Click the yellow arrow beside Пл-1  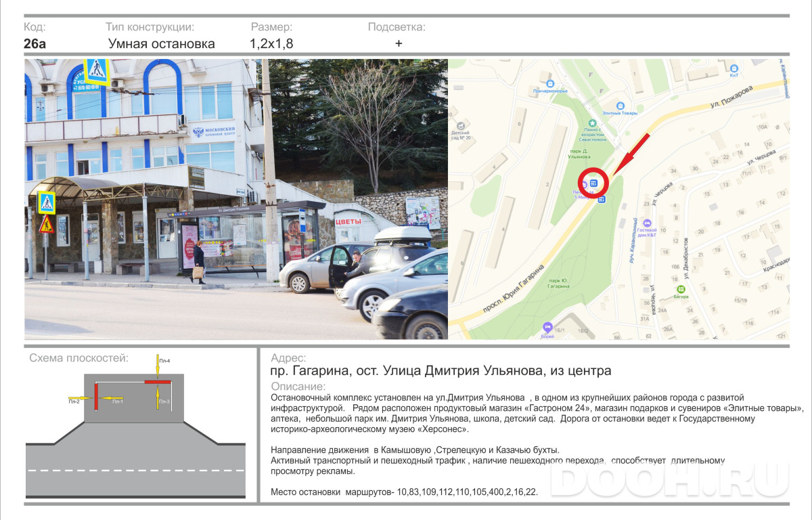click(x=111, y=397)
